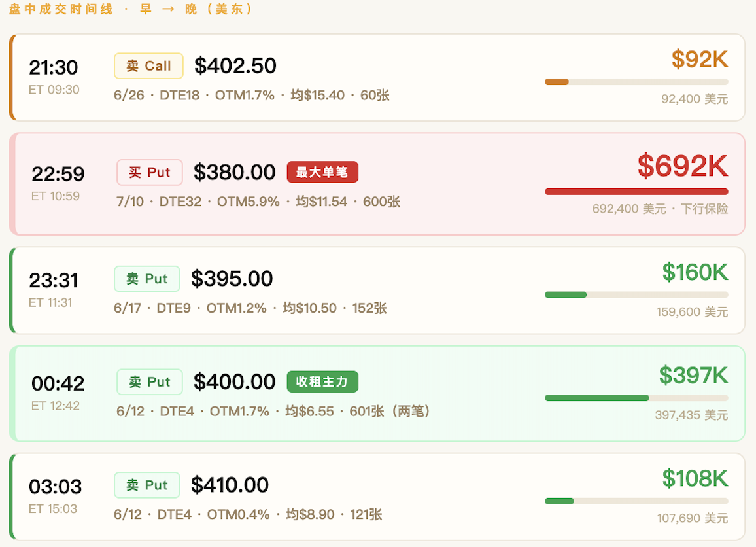The width and height of the screenshot is (756, 547).
Task: Click the ET 10:59 label
Action: click(56, 196)
